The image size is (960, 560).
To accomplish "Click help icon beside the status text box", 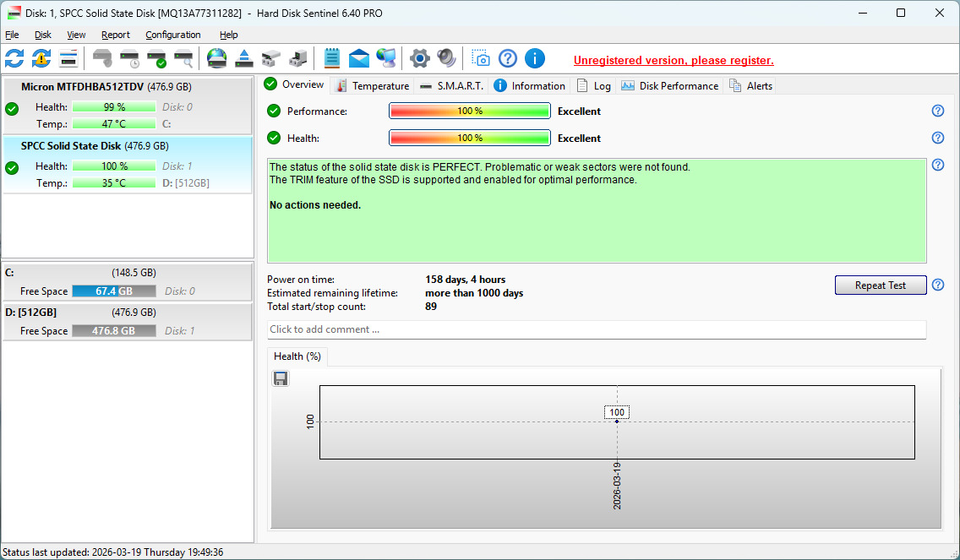I will pyautogui.click(x=938, y=165).
